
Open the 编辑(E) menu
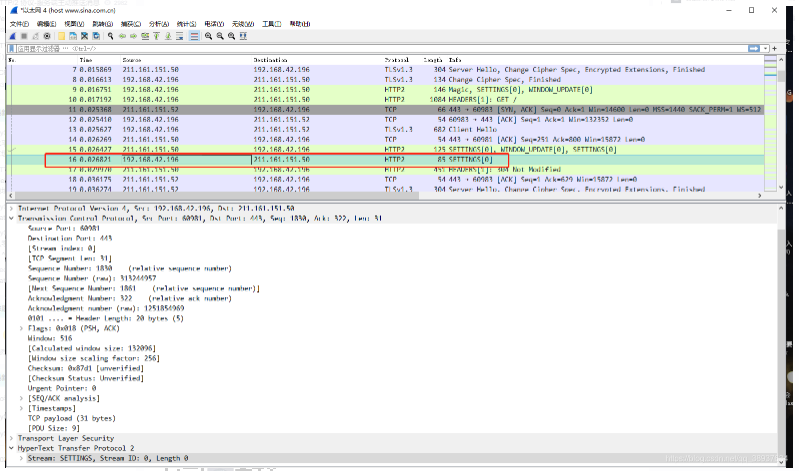click(x=46, y=24)
